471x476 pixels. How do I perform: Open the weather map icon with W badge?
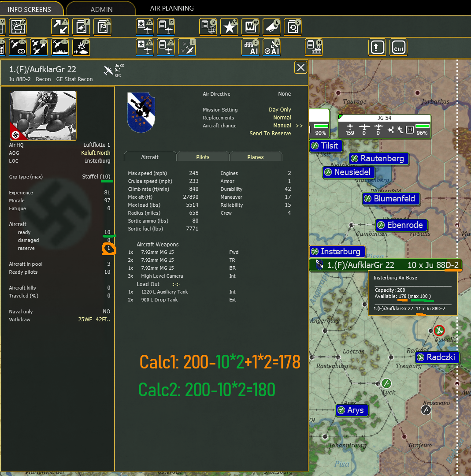(18, 27)
